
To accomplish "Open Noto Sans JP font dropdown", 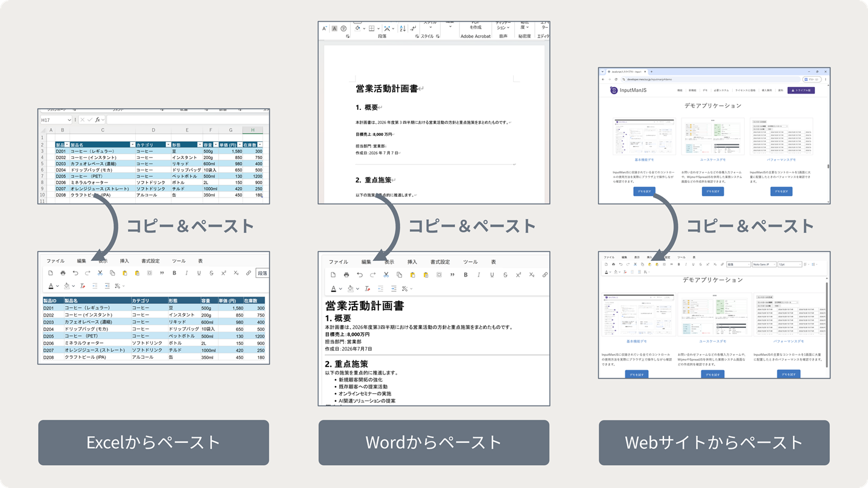I will click(764, 265).
